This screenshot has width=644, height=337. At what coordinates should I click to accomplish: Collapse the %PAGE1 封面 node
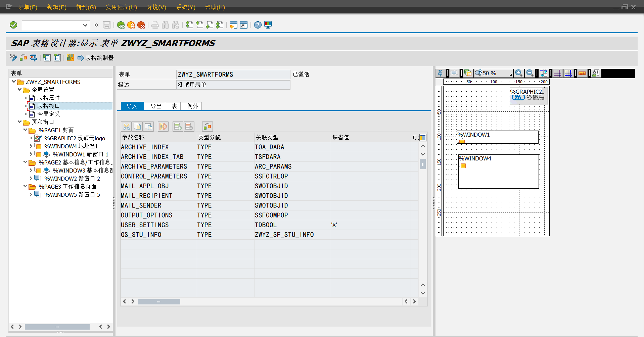click(x=26, y=130)
